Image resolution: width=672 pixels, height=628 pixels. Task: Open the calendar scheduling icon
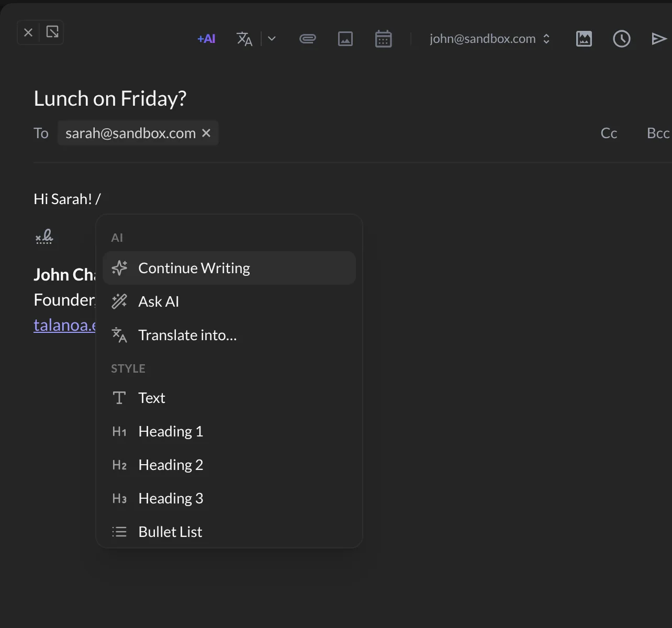[x=384, y=39]
